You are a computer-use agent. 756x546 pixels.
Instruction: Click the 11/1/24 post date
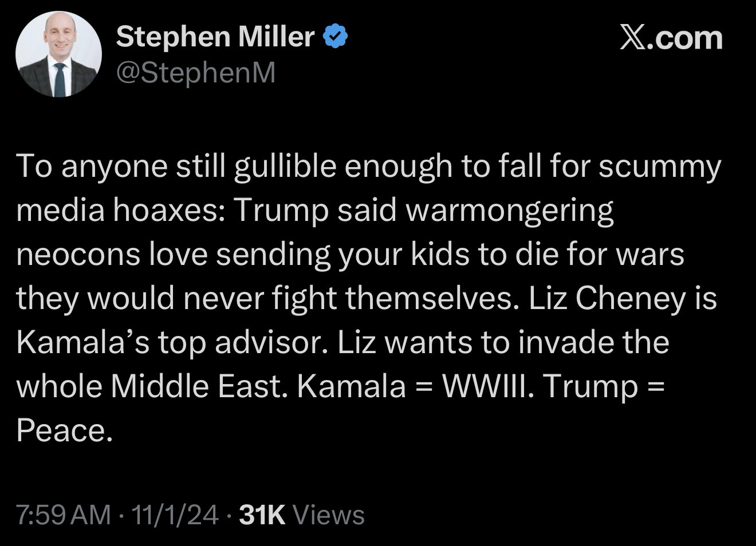pyautogui.click(x=175, y=515)
